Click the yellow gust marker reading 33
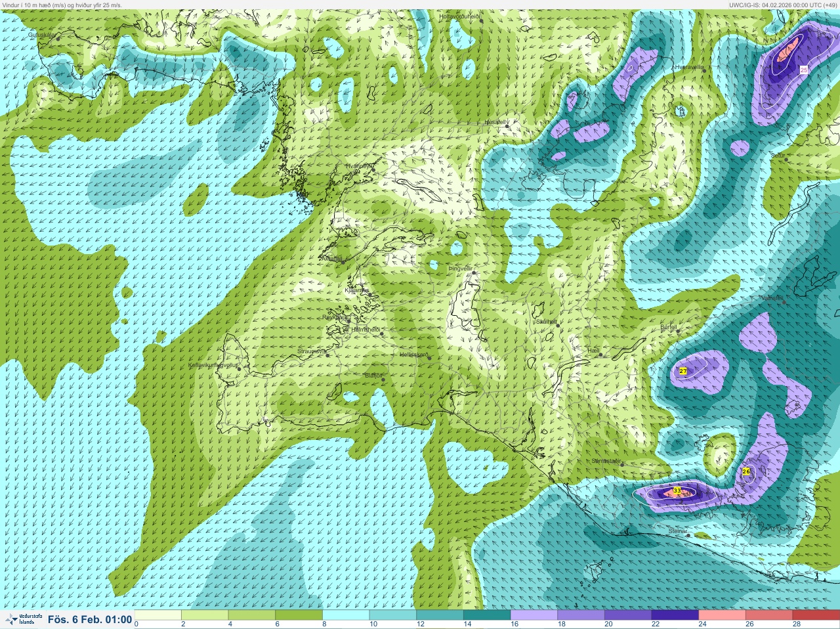Screen dimensions: 840x629 pyautogui.click(x=677, y=490)
